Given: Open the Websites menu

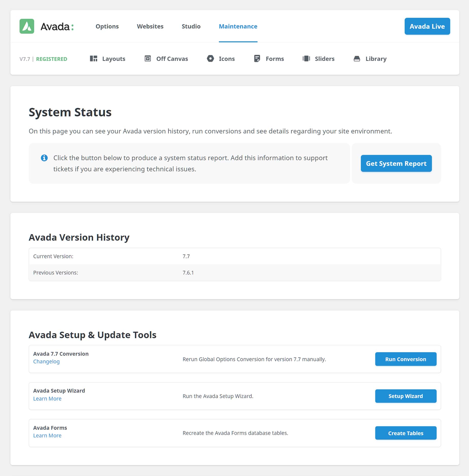Looking at the screenshot, I should click(x=150, y=26).
